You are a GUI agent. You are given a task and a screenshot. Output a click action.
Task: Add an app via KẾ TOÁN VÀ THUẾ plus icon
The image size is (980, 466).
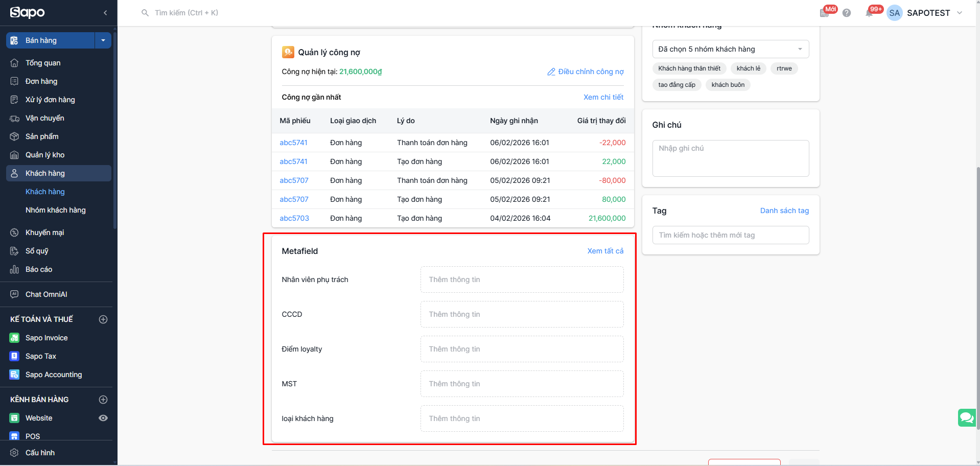point(103,319)
